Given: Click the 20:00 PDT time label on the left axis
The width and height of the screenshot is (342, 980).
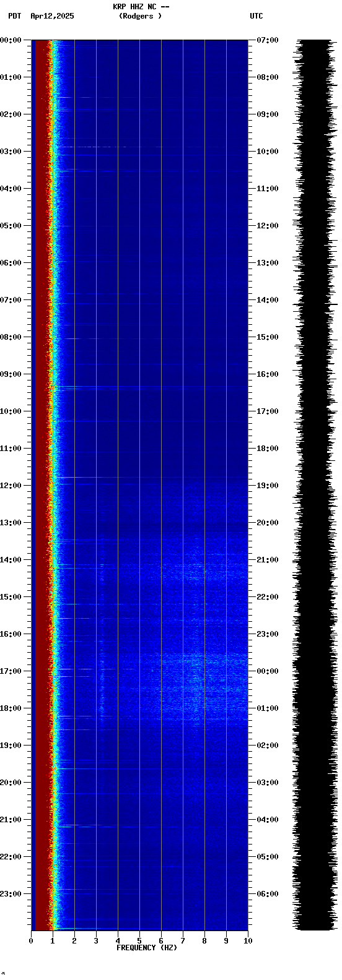Looking at the screenshot, I should pyautogui.click(x=11, y=783).
